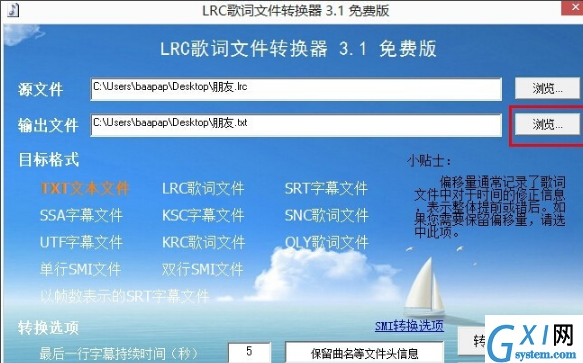Click the 源文件 label
583x363 pixels.
pos(40,90)
